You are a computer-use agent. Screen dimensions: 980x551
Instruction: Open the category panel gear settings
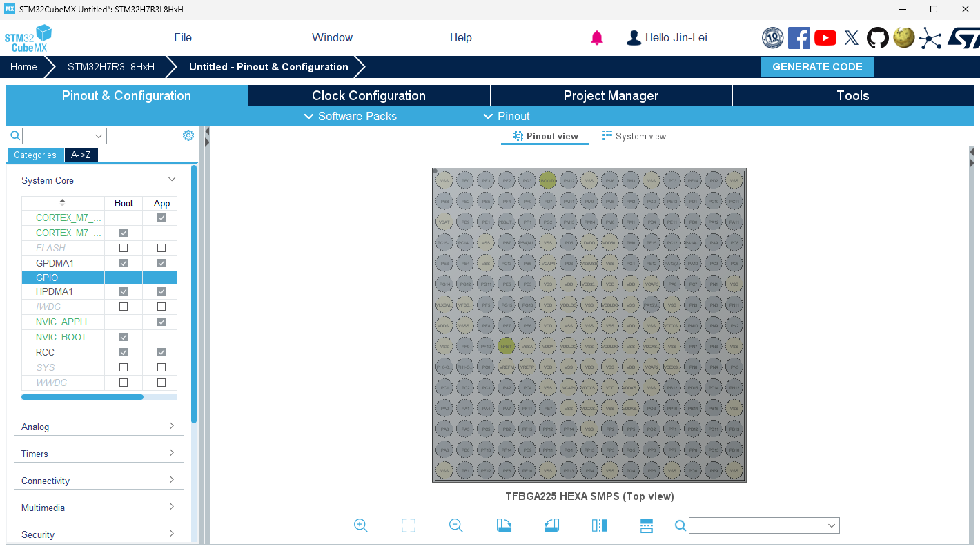coord(188,135)
